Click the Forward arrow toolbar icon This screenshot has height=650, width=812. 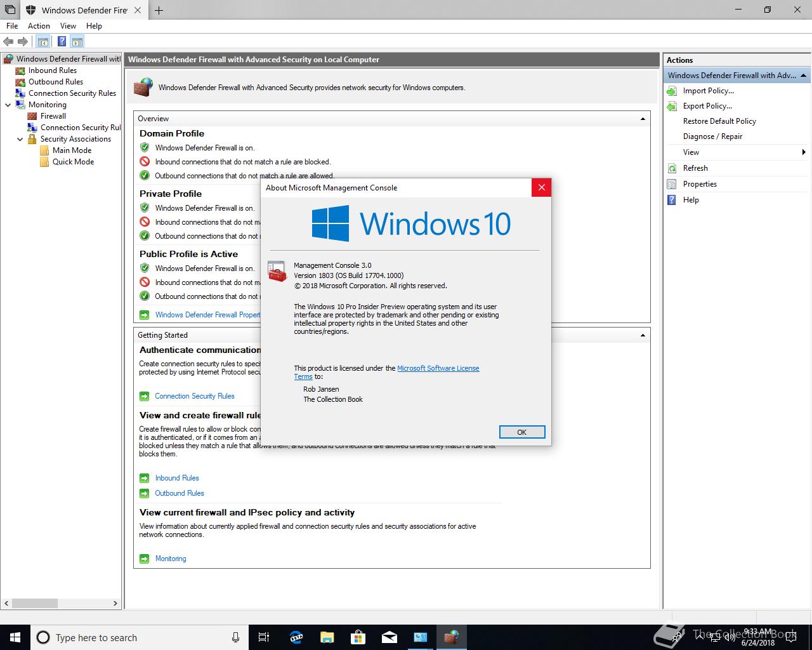23,42
